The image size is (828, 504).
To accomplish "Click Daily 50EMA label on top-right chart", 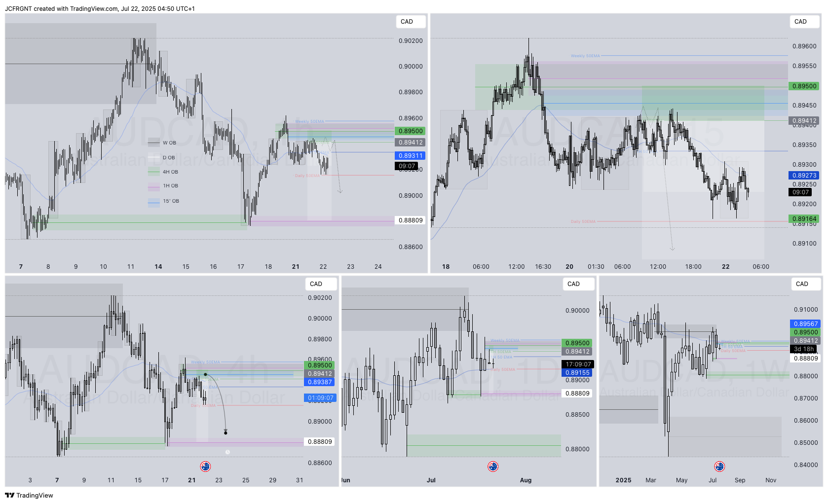I will click(x=583, y=222).
